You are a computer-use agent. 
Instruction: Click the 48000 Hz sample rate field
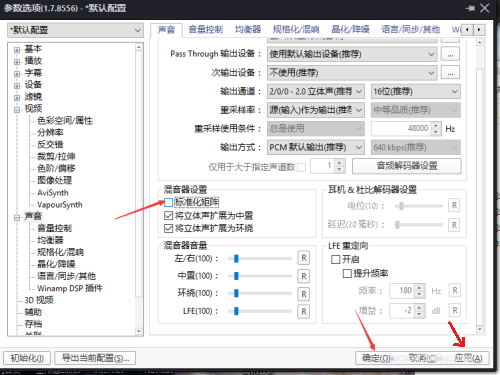[401, 129]
